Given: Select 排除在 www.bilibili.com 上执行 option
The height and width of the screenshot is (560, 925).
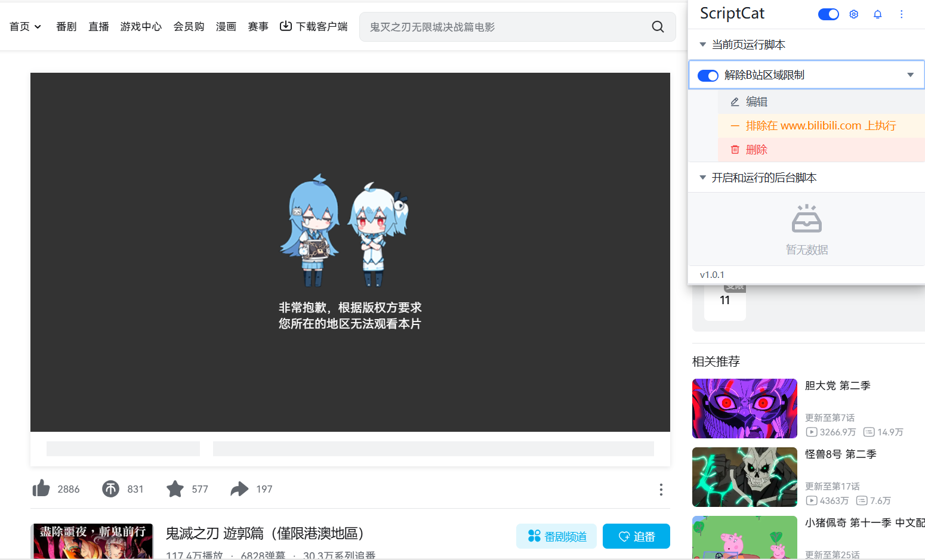Looking at the screenshot, I should tap(821, 126).
